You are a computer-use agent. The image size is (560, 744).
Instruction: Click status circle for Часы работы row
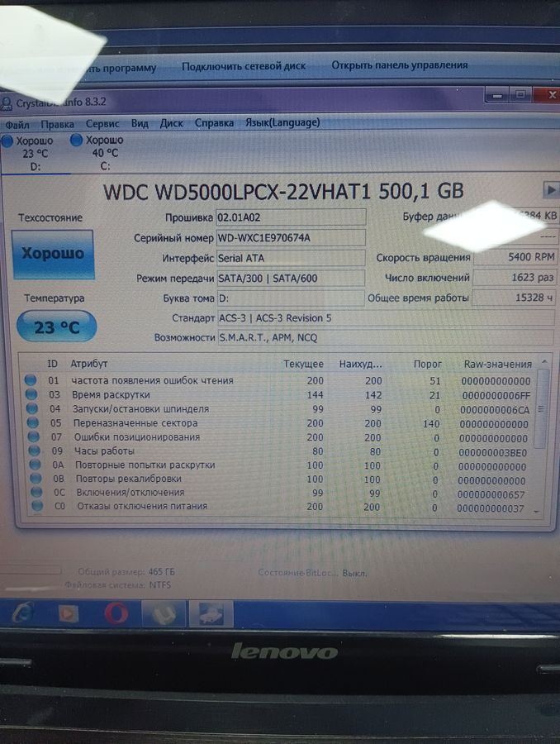click(x=31, y=451)
